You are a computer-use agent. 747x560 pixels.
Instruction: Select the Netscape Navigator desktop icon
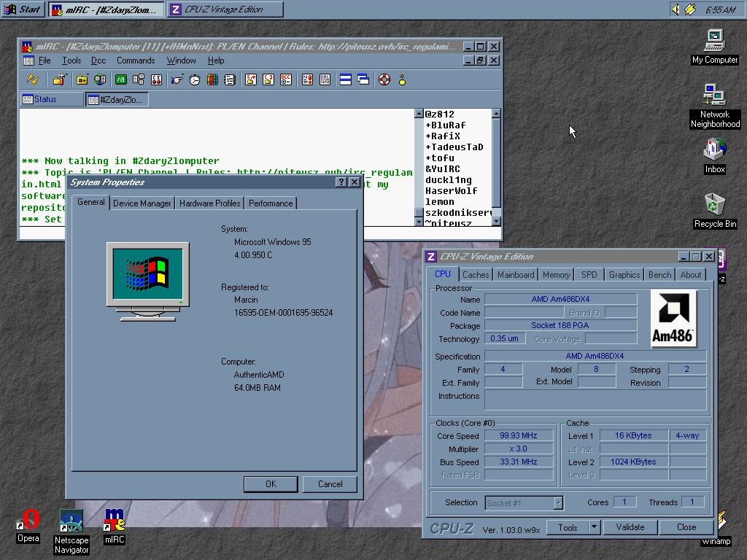pos(71,532)
